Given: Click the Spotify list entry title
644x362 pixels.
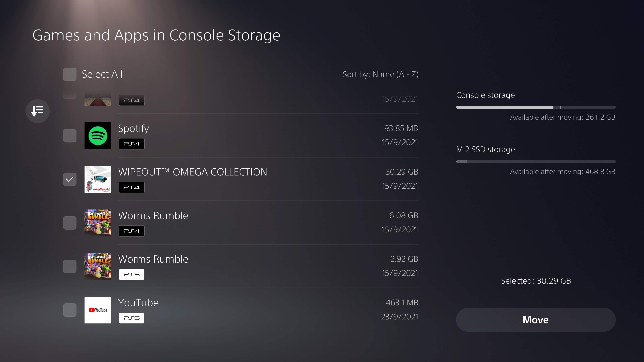Looking at the screenshot, I should [x=133, y=128].
